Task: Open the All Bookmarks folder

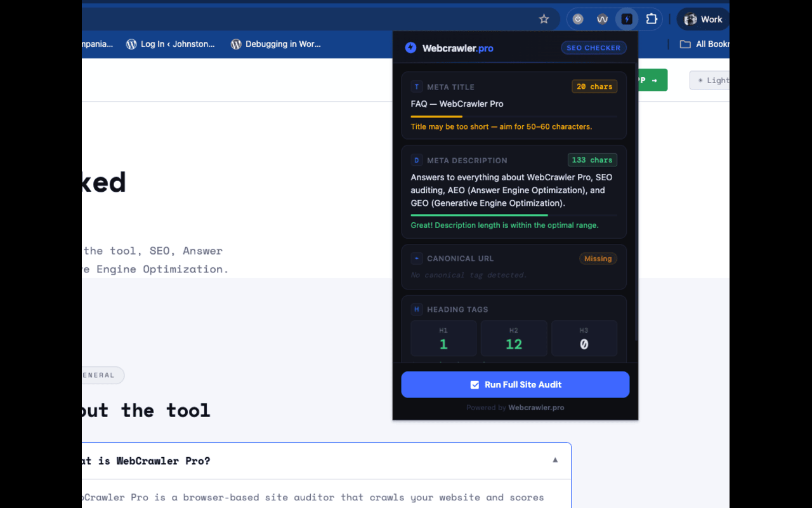Action: click(704, 44)
